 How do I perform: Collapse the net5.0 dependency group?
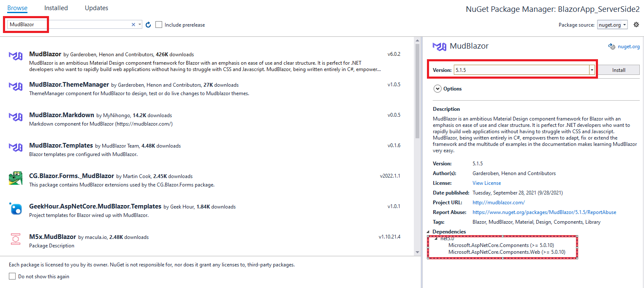[437, 239]
